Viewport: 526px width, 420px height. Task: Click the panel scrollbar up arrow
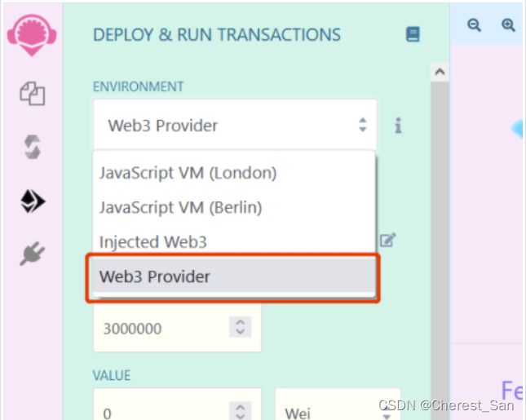point(439,72)
